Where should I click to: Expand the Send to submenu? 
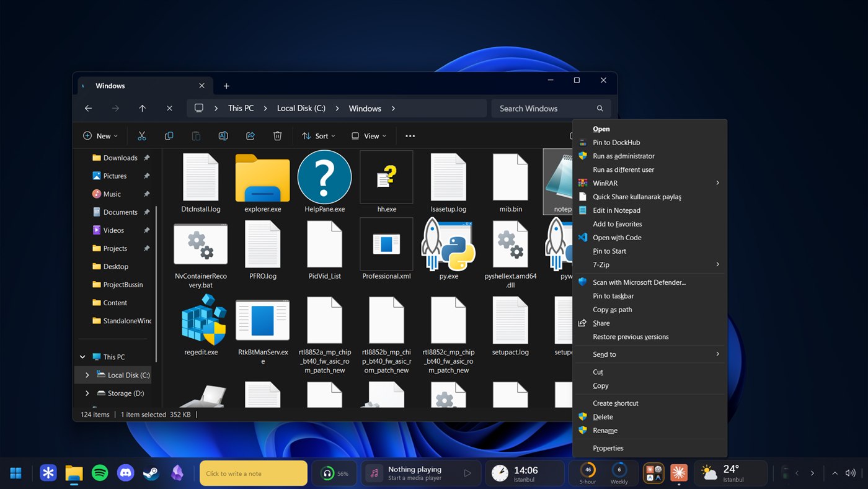pos(650,354)
